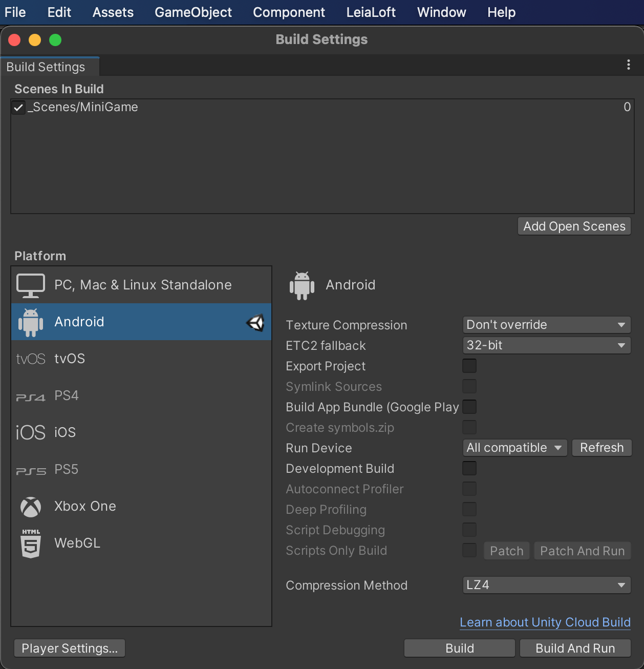Image resolution: width=644 pixels, height=669 pixels.
Task: Select the WebGL platform label
Action: coord(77,543)
